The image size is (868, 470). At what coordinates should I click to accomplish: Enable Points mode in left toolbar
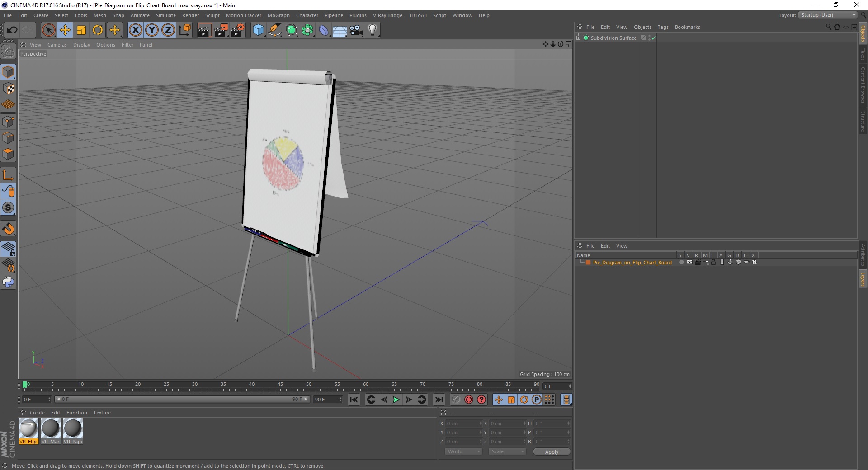click(8, 122)
